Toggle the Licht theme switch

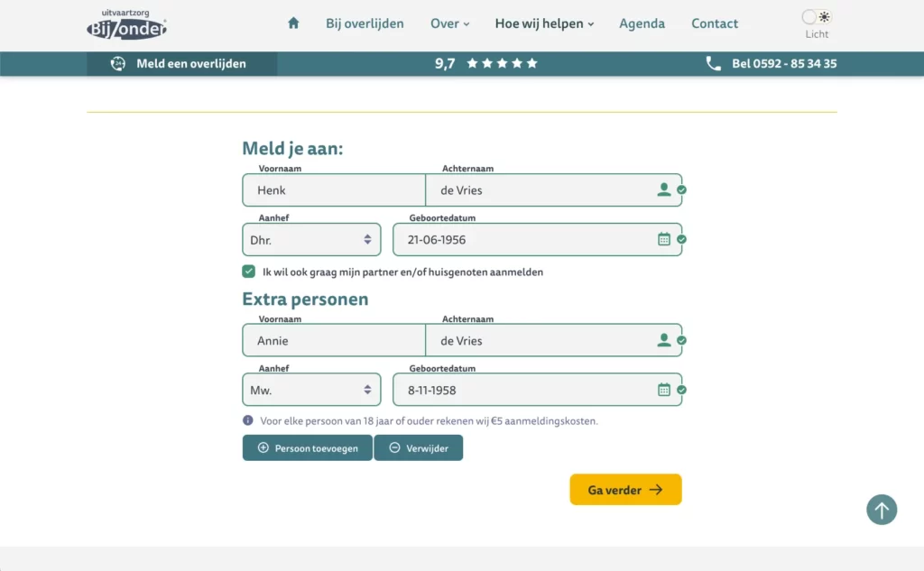click(x=816, y=17)
